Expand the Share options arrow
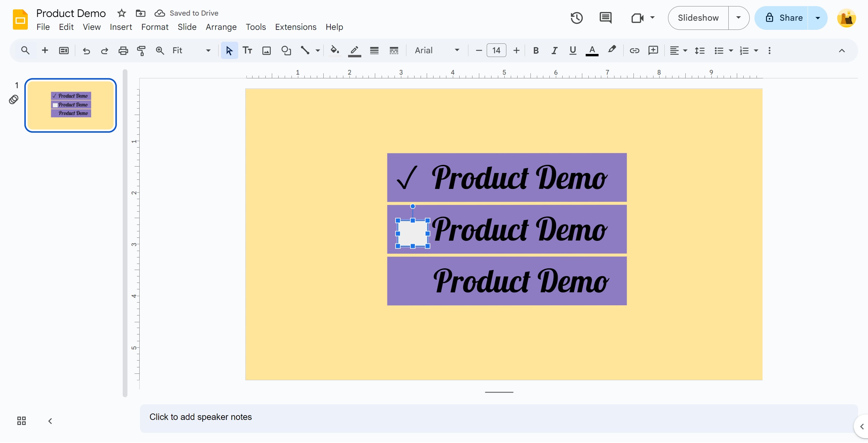 coord(817,18)
